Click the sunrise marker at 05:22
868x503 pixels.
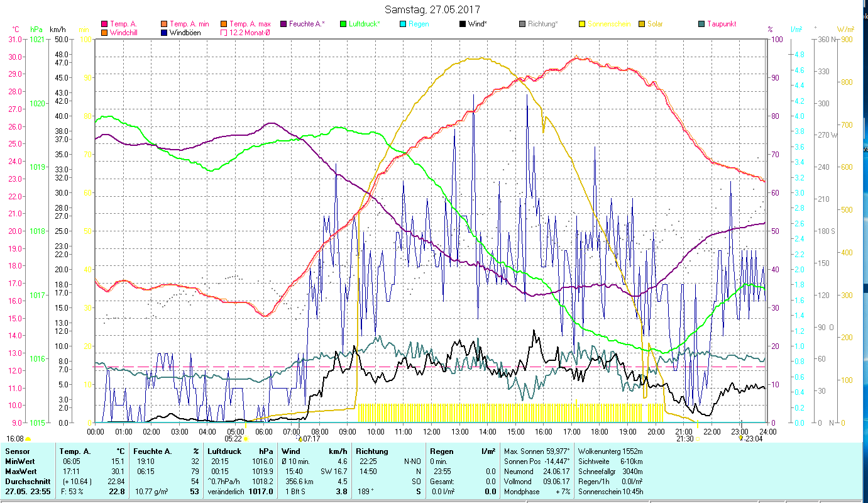[246, 439]
